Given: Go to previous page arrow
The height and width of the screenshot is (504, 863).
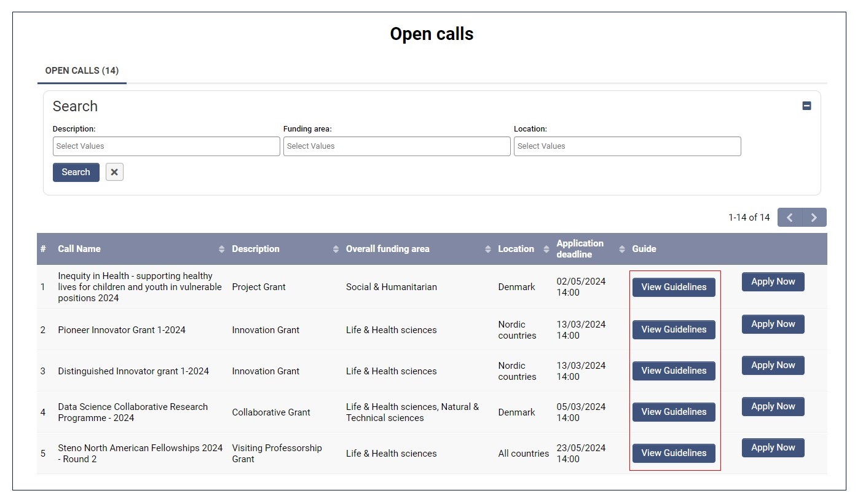Looking at the screenshot, I should click(790, 218).
